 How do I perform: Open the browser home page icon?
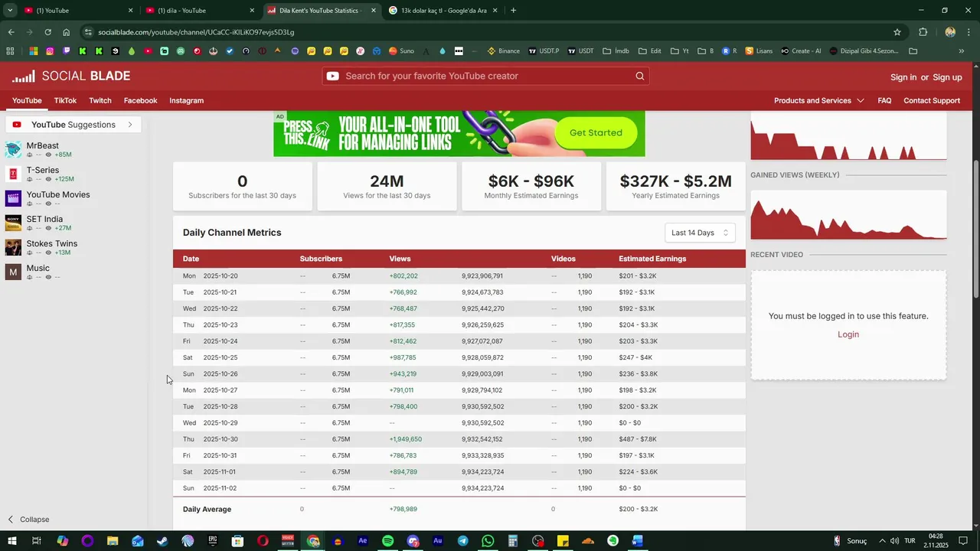[x=67, y=32]
